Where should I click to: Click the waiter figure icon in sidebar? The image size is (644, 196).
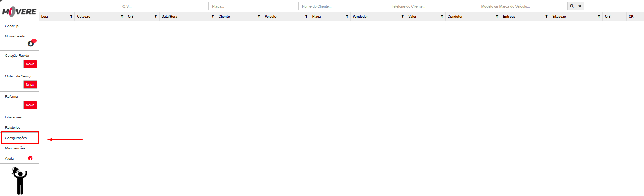[20, 181]
